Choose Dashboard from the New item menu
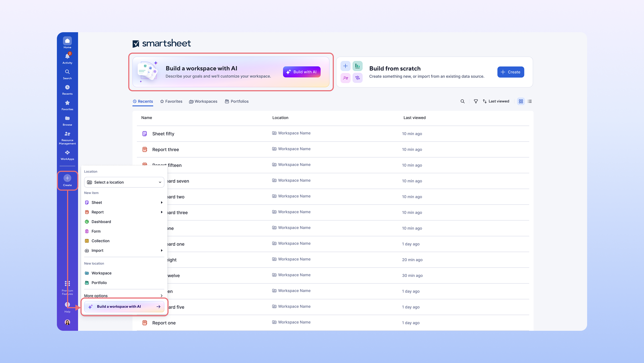The image size is (644, 363). click(x=124, y=222)
